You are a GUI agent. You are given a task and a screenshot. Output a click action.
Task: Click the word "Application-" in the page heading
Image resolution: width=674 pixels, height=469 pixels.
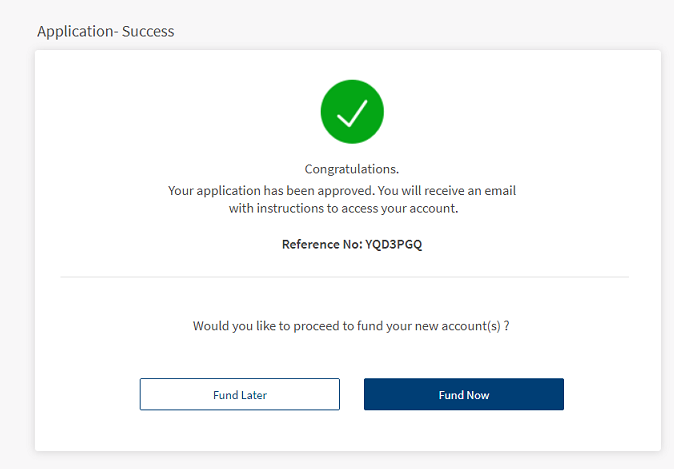pos(78,32)
